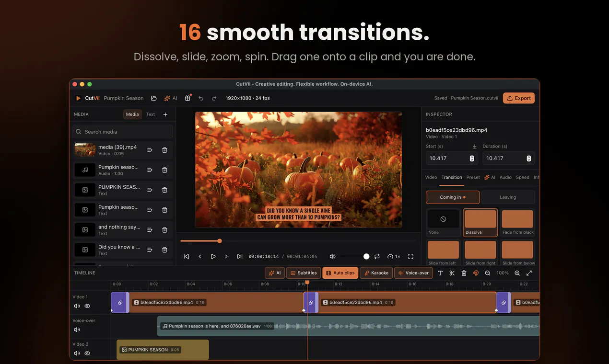609x364 pixels.
Task: Insert the PUMPKIN SEAS... text item into the timeline
Action: [x=150, y=190]
